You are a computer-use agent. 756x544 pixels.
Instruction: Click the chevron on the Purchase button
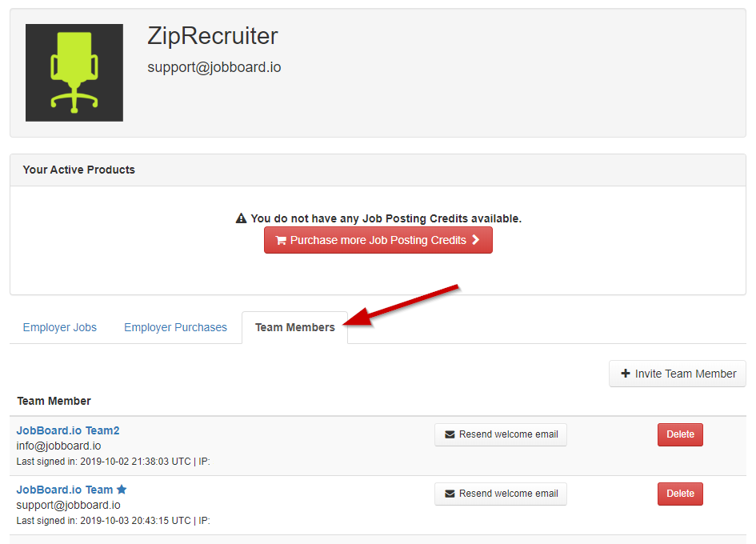475,240
